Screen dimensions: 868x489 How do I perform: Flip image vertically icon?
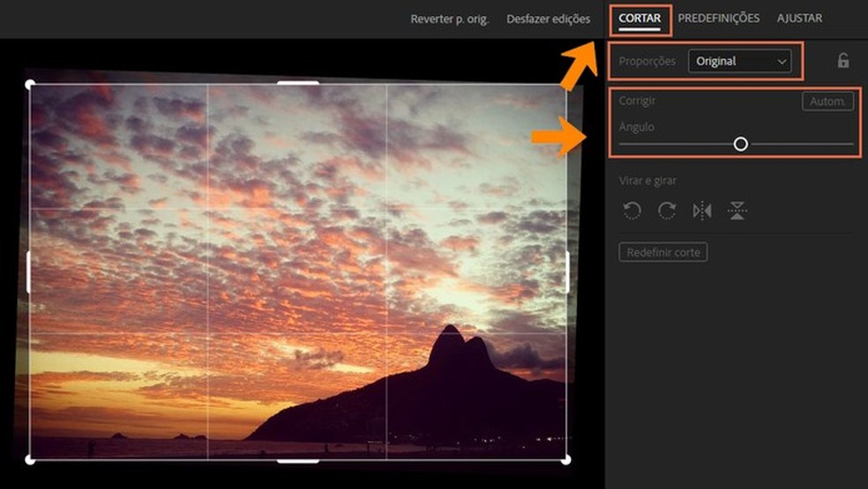pyautogui.click(x=737, y=210)
